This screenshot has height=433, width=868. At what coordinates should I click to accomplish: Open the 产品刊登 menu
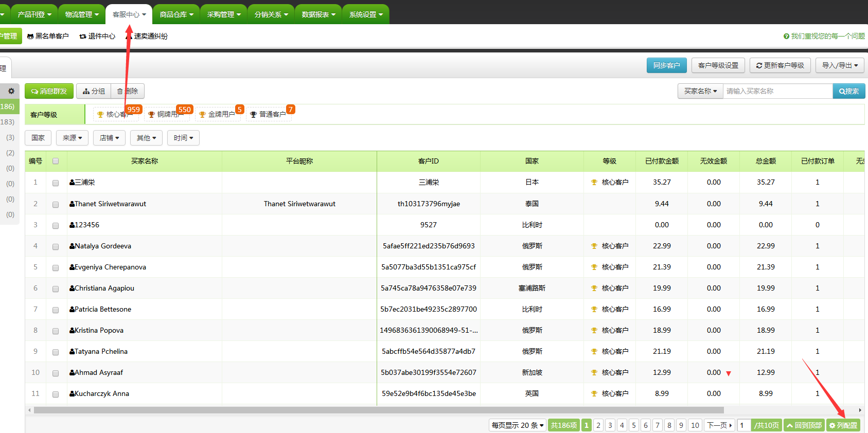pyautogui.click(x=34, y=14)
